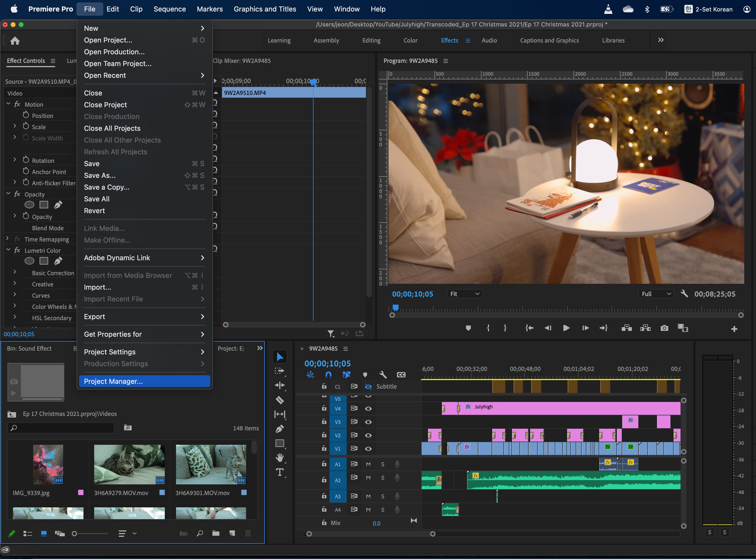Toggle lock on track V3

point(324,422)
